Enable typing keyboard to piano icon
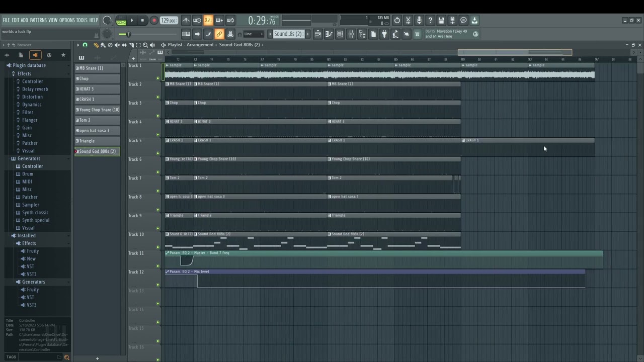644x362 pixels. pyautogui.click(x=186, y=34)
